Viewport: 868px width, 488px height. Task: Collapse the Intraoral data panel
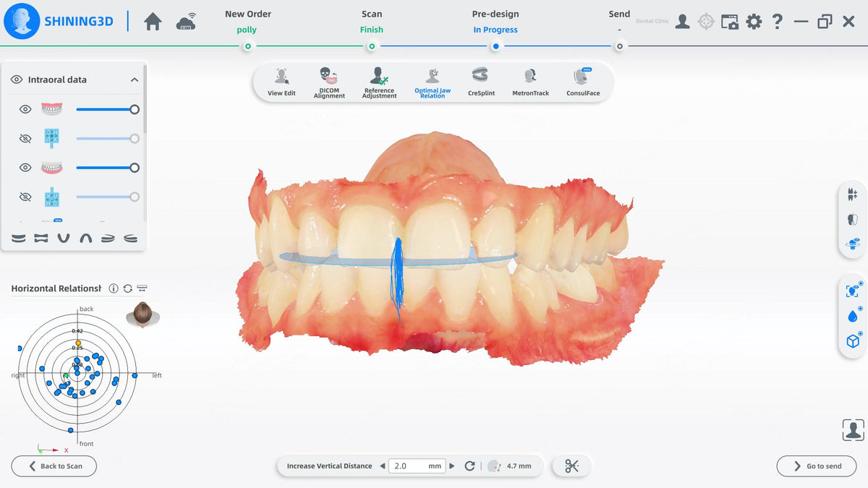135,80
